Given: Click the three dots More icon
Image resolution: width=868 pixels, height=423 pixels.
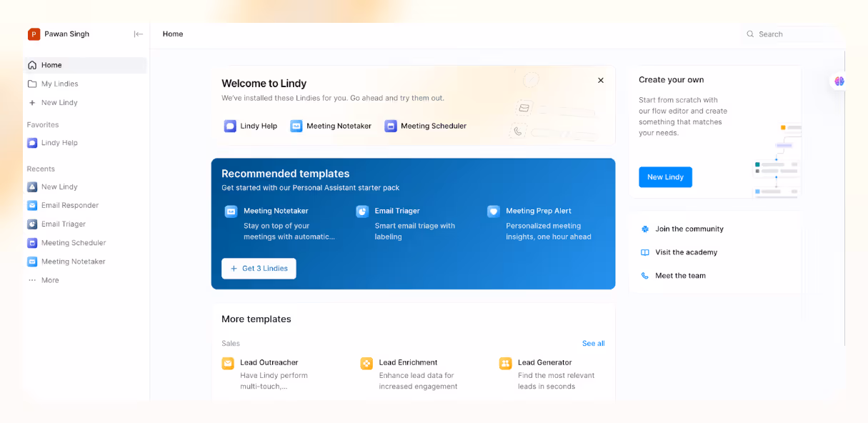Looking at the screenshot, I should tap(32, 281).
